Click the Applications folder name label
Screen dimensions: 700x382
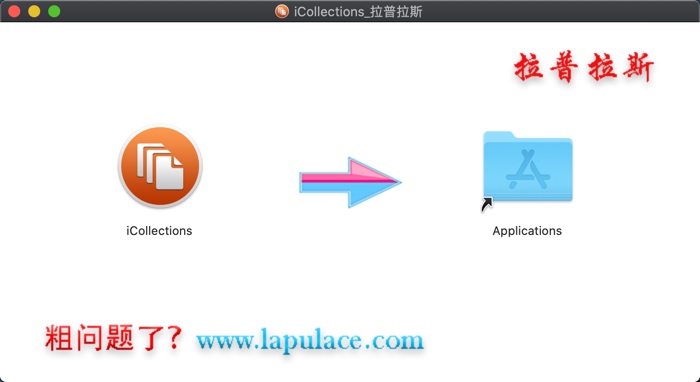[x=527, y=231]
